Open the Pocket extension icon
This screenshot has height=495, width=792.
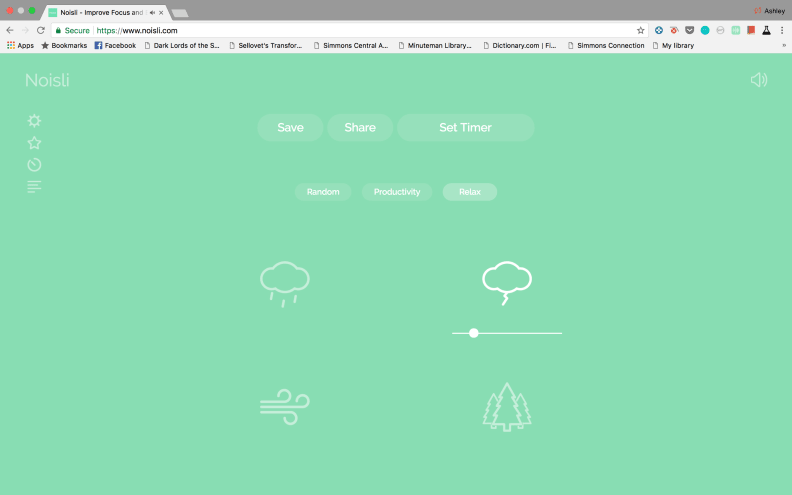689,30
